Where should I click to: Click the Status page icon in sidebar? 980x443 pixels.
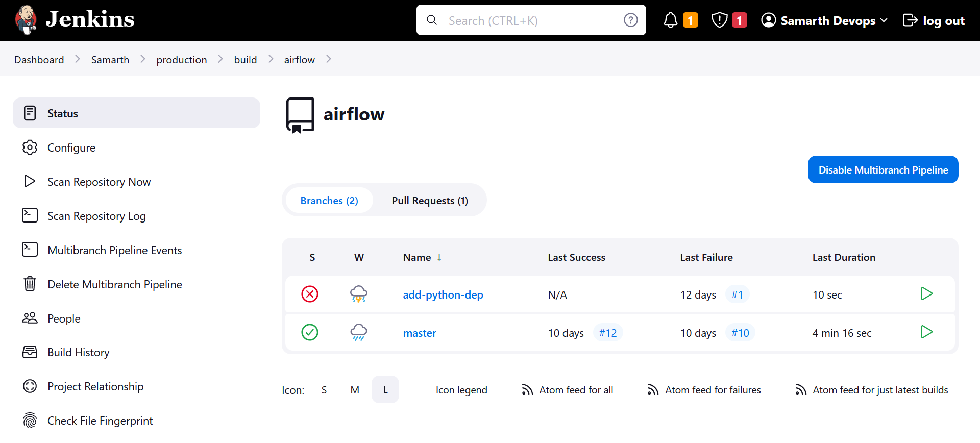(x=30, y=113)
